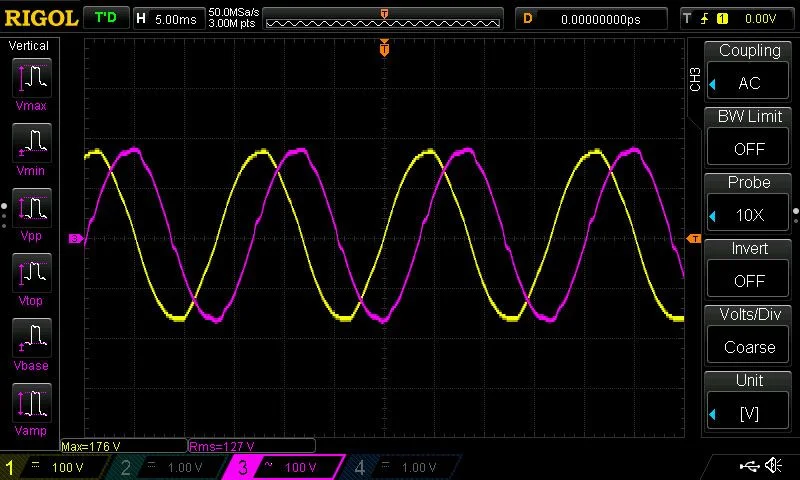
Task: Switch to channel 3 100 V tab
Action: [285, 467]
